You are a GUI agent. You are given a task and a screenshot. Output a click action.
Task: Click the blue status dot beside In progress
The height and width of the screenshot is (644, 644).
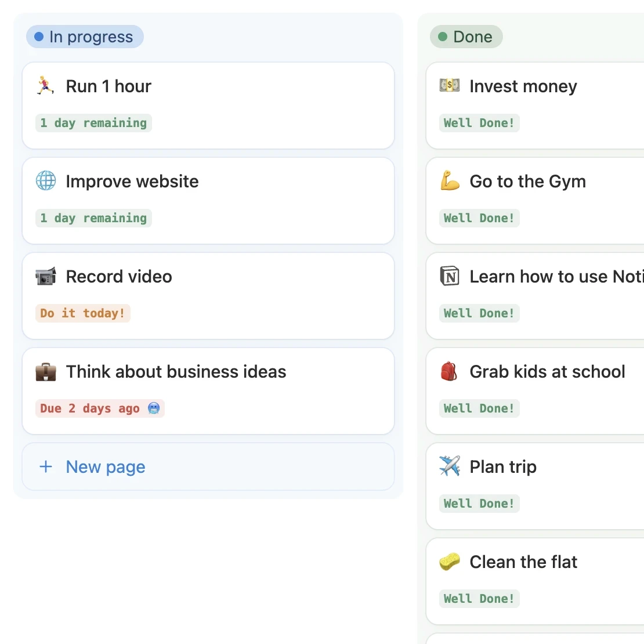pyautogui.click(x=38, y=36)
